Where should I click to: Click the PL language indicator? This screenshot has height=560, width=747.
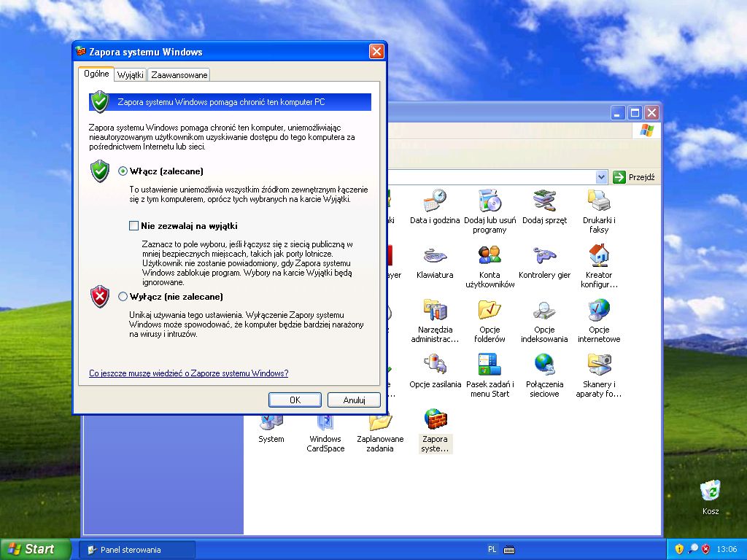(492, 550)
